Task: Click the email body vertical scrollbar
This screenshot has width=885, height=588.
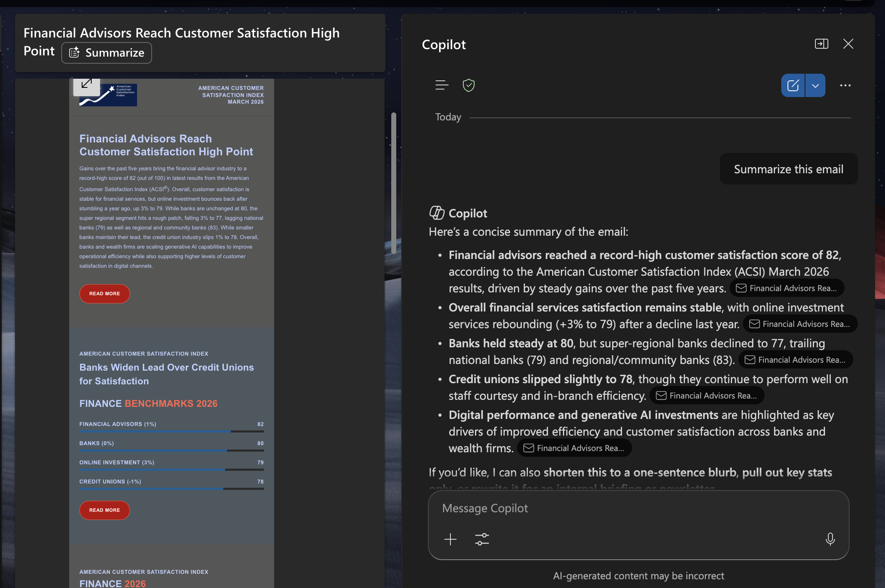Action: click(393, 183)
